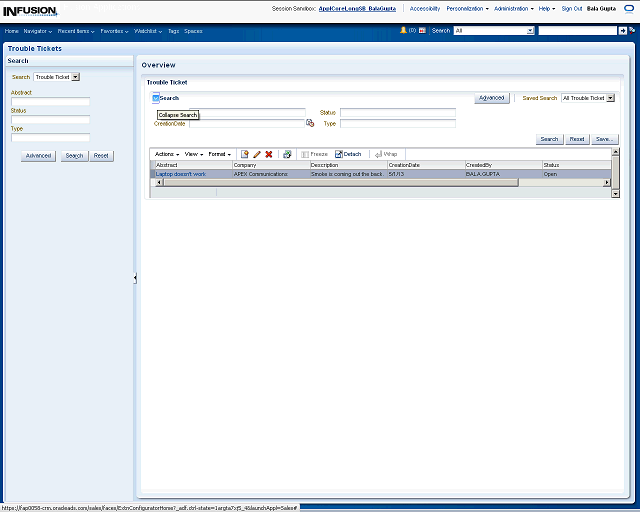Open the advanced global search magnifier icon
The image size is (640, 512).
[632, 30]
